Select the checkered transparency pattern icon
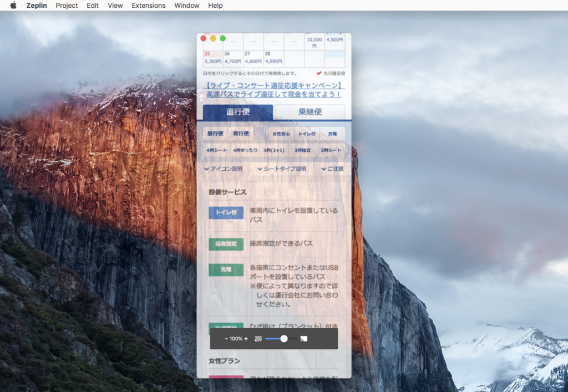The image size is (568, 392). 258,338
